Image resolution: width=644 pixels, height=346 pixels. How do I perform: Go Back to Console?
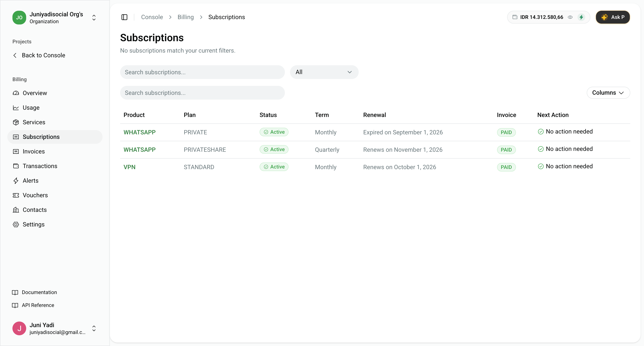click(39, 55)
